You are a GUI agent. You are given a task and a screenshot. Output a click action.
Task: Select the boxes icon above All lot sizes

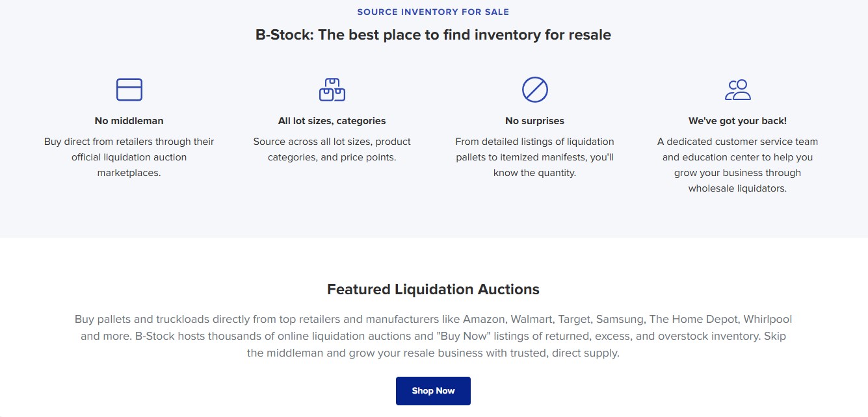coord(332,89)
